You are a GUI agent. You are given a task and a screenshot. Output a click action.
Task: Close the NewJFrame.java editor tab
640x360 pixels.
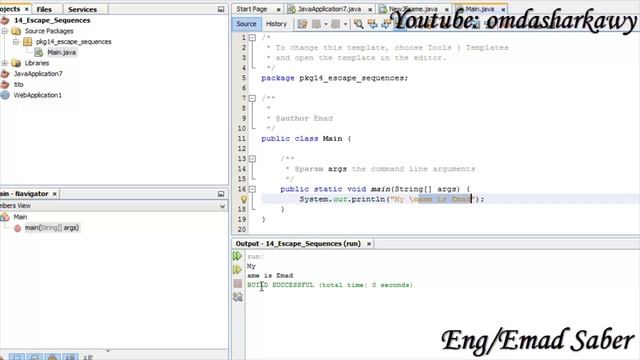pos(447,9)
